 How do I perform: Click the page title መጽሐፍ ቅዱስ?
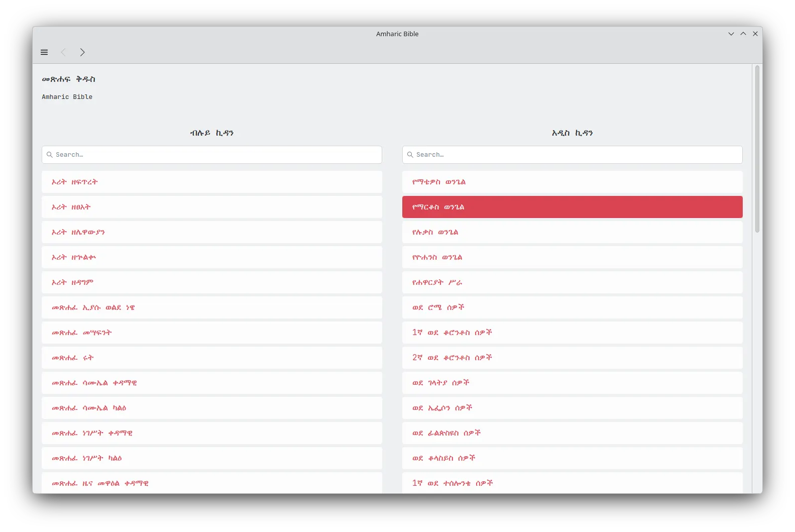[69, 79]
